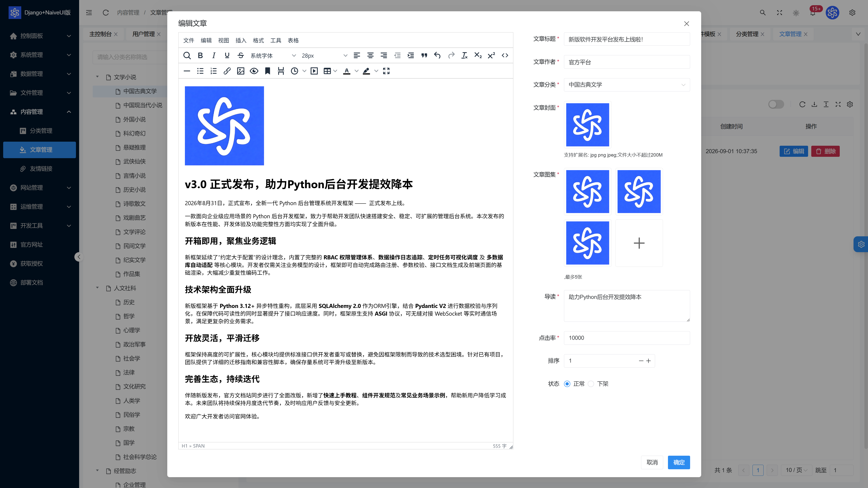Apply strikethrough formatting

(241, 56)
